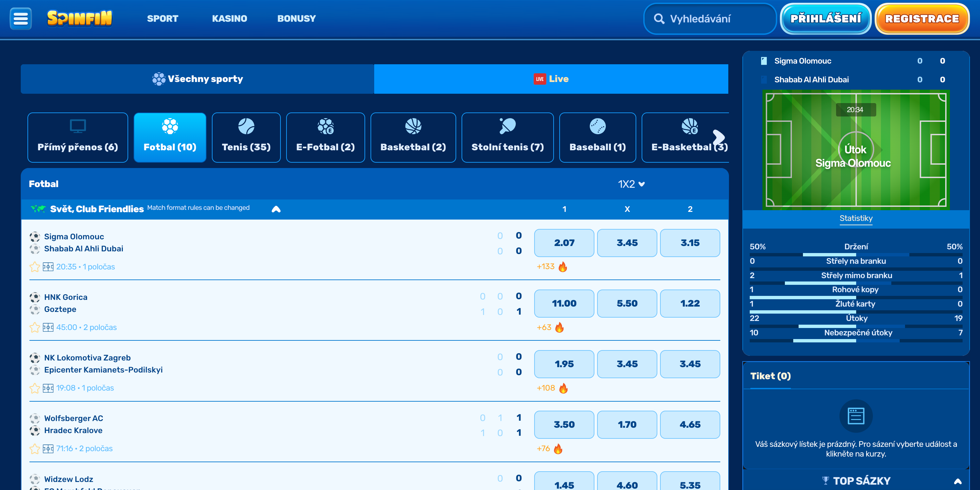Click the fire icon beside +63
Viewport: 980px width, 490px height.
coord(559,327)
